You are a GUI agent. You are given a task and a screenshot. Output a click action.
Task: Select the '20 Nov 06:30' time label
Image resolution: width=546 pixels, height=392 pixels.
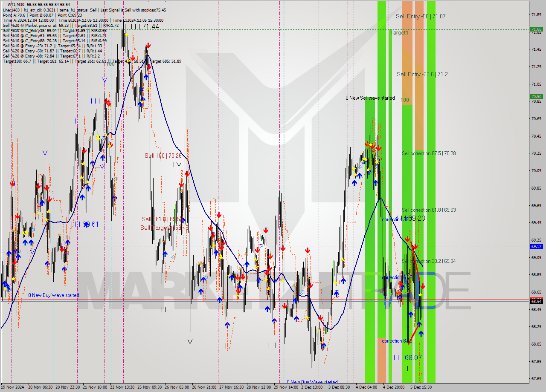[x=40, y=387]
